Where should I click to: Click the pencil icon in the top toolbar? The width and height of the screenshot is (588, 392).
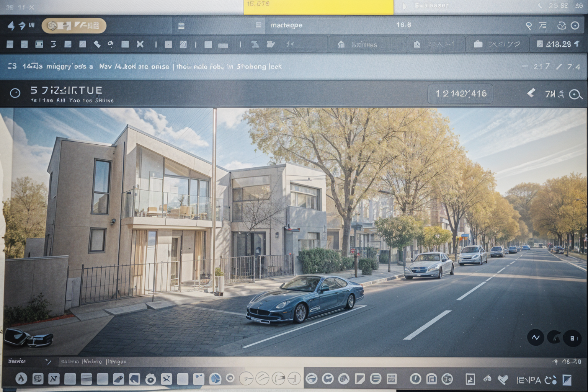click(97, 44)
